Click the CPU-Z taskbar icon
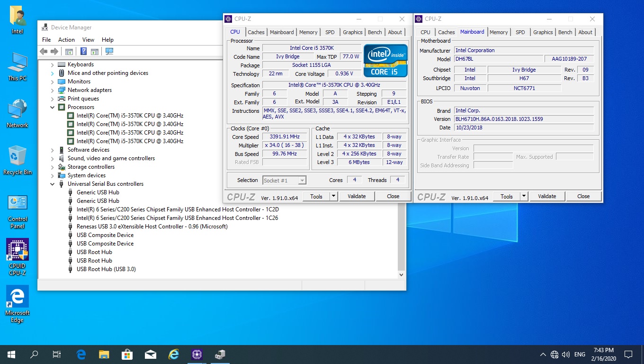Image resolution: width=644 pixels, height=364 pixels. coord(197,354)
